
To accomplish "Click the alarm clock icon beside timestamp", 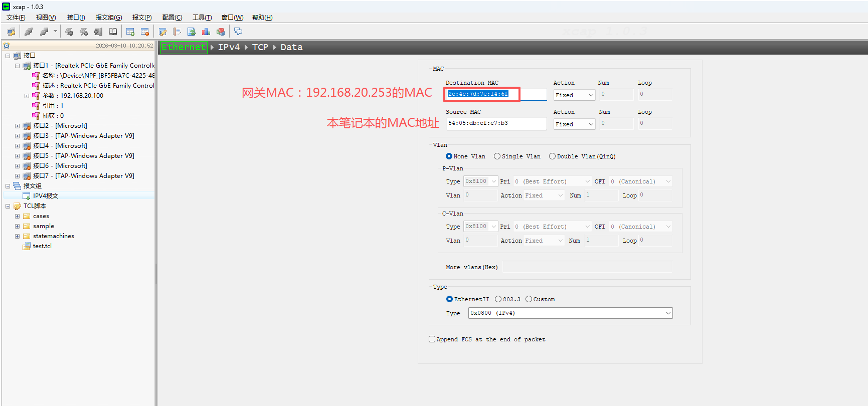I will coord(7,46).
